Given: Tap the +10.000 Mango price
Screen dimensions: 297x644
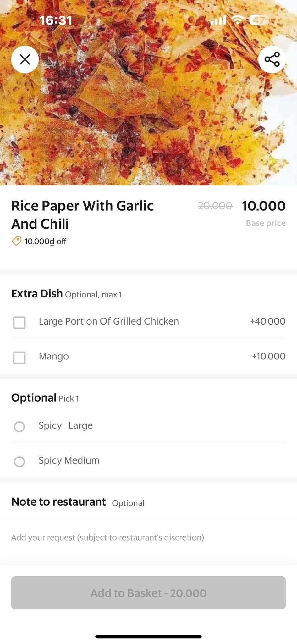Looking at the screenshot, I should tap(268, 356).
